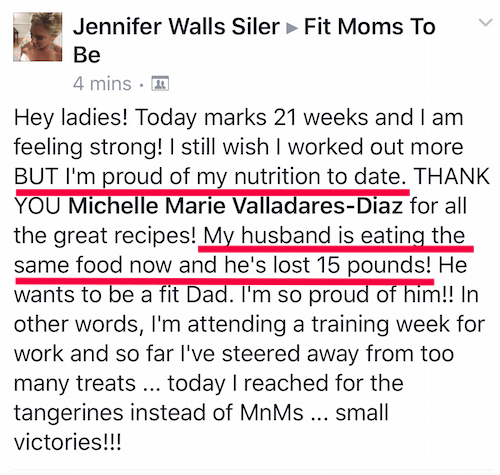This screenshot has width=500, height=475.
Task: Click the word MnMs in the post
Action: click(x=271, y=413)
